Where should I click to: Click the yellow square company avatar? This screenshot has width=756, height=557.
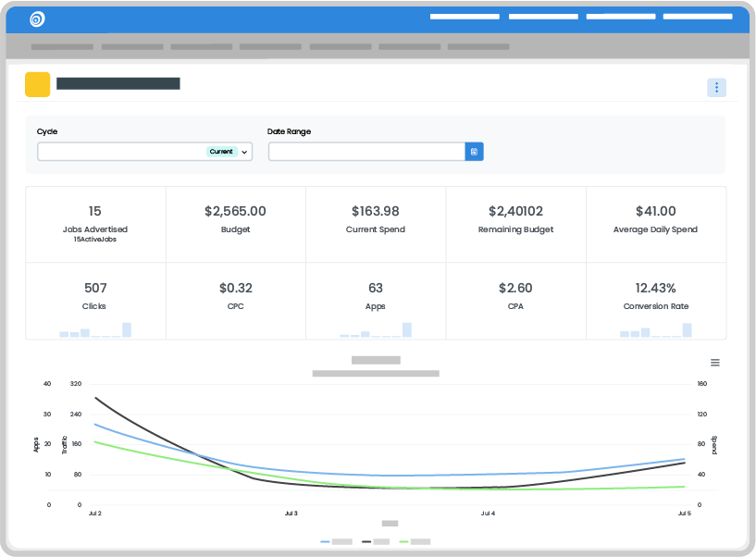point(38,84)
